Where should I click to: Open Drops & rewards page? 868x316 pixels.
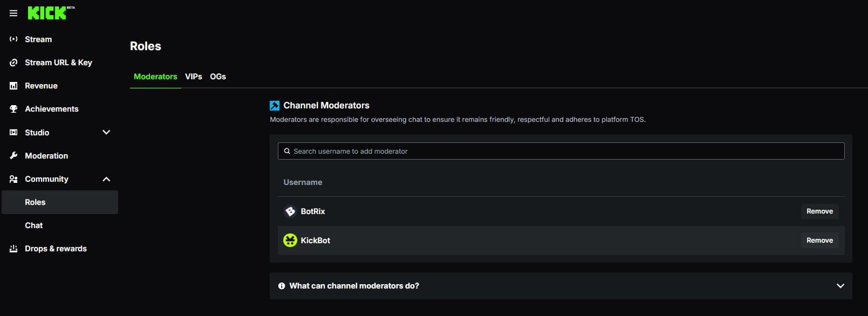[60, 249]
